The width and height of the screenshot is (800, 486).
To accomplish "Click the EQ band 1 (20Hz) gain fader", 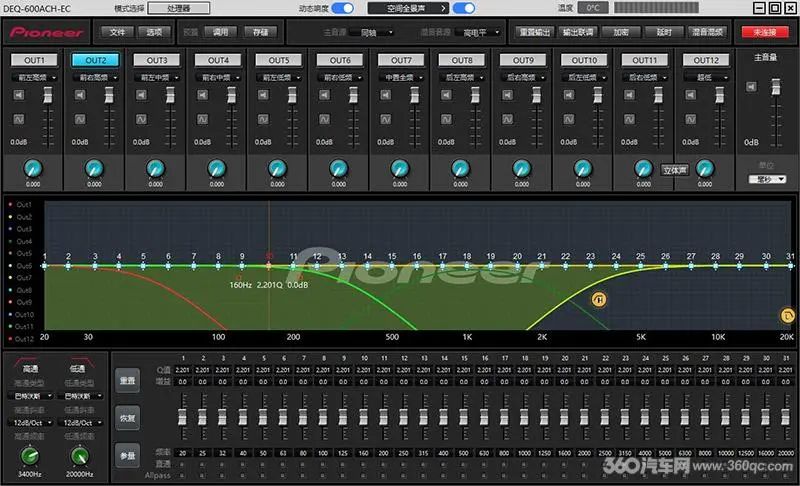I will pos(182,417).
